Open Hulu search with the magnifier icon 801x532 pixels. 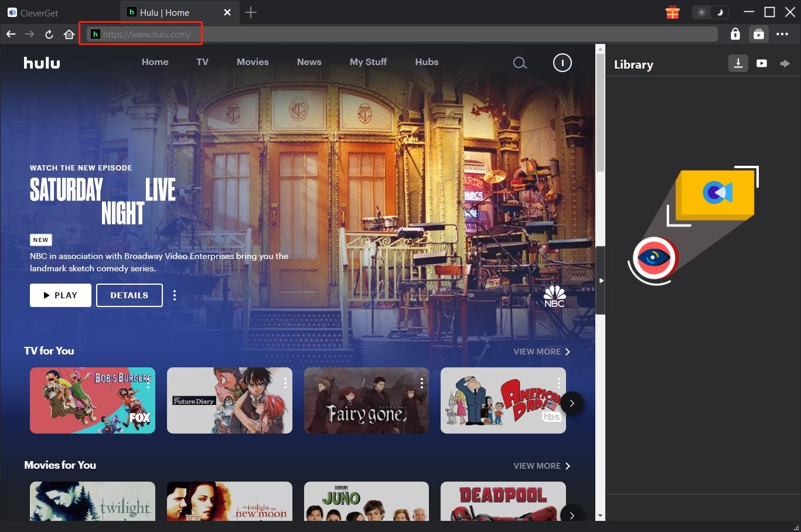click(x=520, y=62)
